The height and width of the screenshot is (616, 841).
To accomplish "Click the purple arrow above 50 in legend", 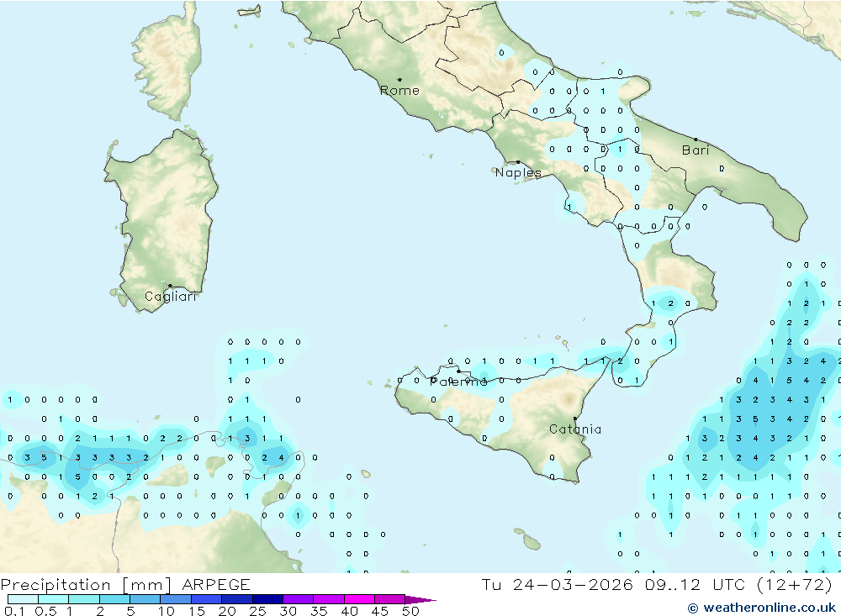I will [x=420, y=599].
